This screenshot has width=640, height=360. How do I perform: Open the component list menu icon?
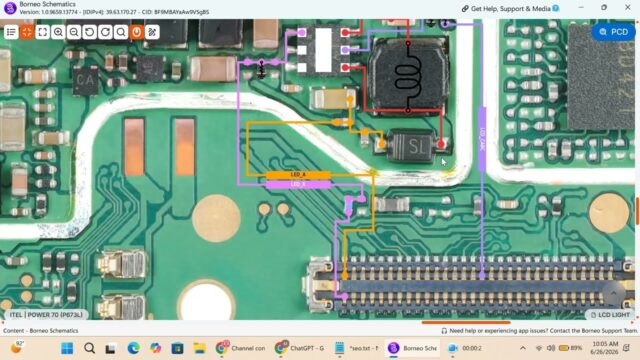pos(11,32)
